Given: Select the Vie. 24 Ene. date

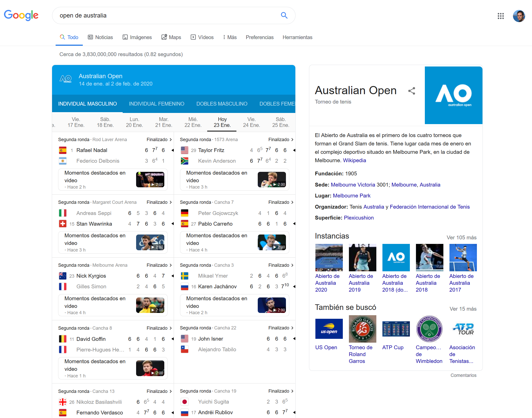Looking at the screenshot, I should tap(251, 122).
